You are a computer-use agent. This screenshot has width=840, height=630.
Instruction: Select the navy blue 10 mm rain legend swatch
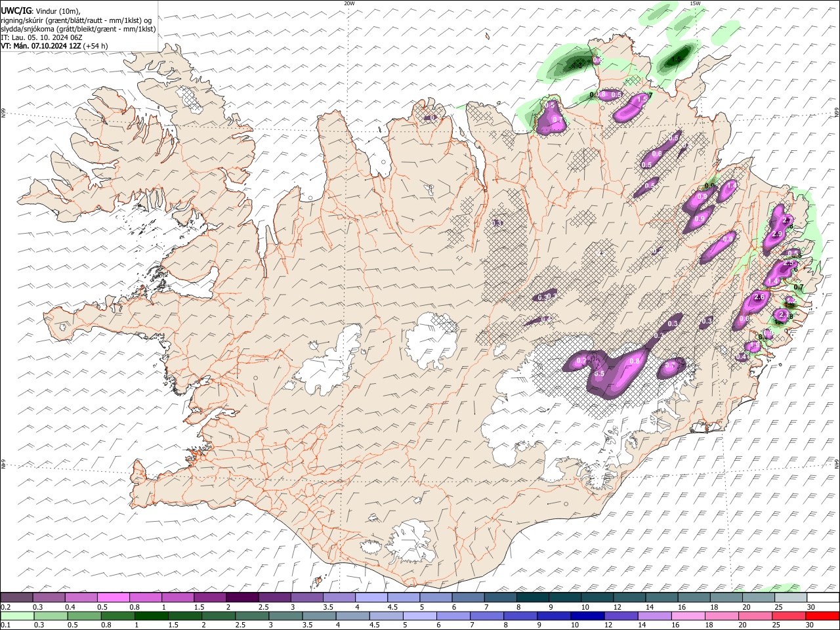(586, 616)
